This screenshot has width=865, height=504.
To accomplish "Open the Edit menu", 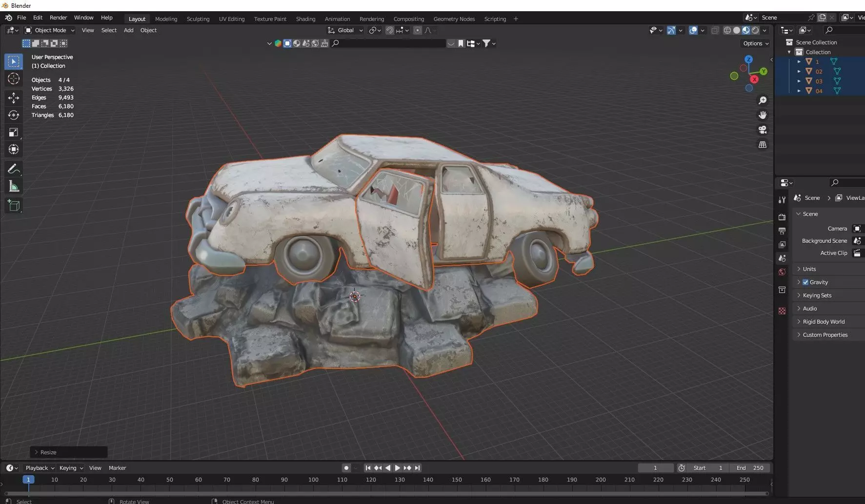I will pos(38,18).
